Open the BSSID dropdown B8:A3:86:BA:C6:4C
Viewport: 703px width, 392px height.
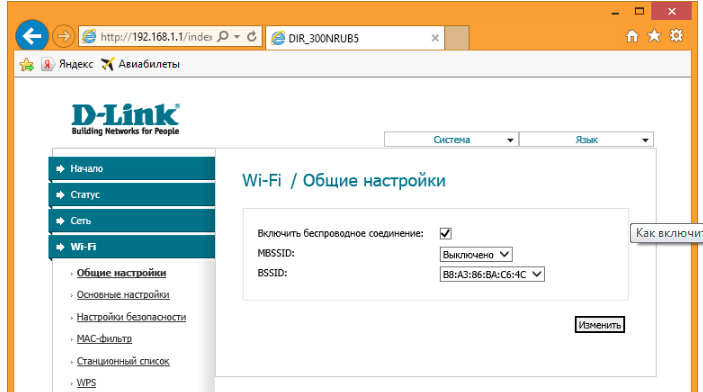click(x=492, y=274)
